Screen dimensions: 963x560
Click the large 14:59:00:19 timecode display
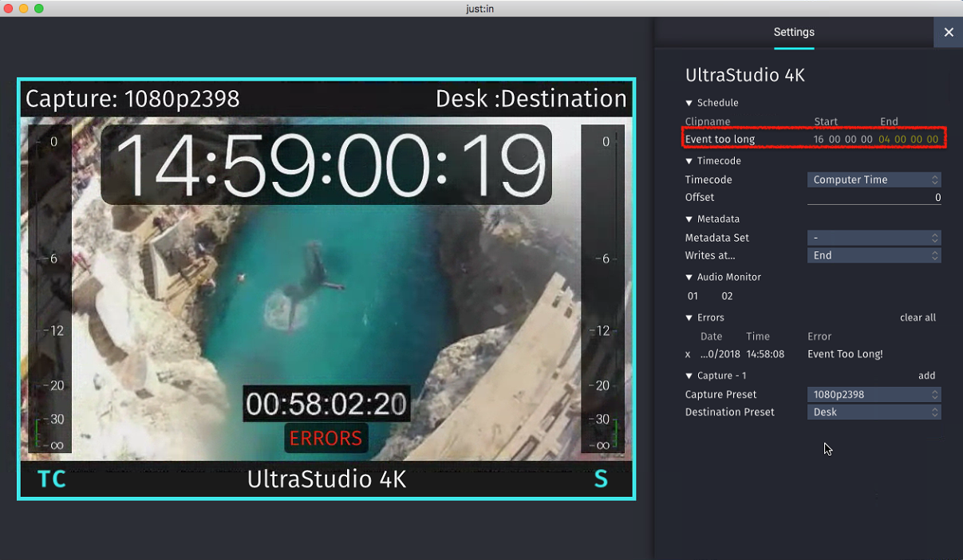(x=326, y=164)
